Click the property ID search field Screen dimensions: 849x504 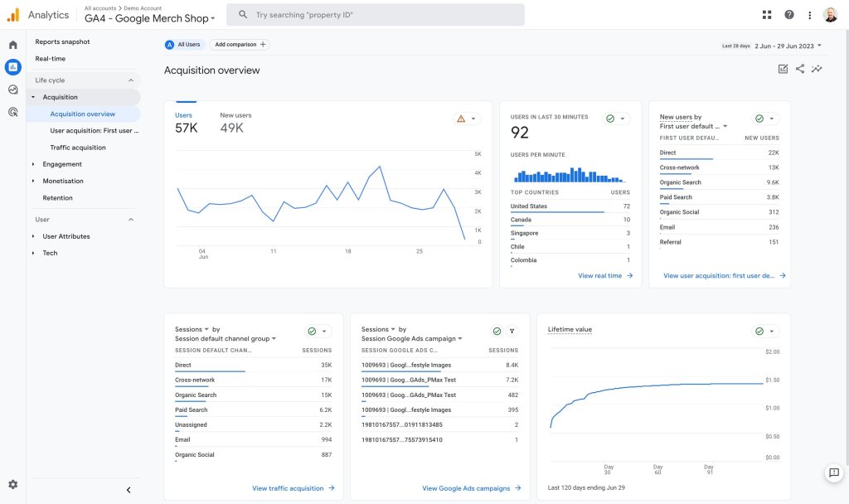pos(376,15)
